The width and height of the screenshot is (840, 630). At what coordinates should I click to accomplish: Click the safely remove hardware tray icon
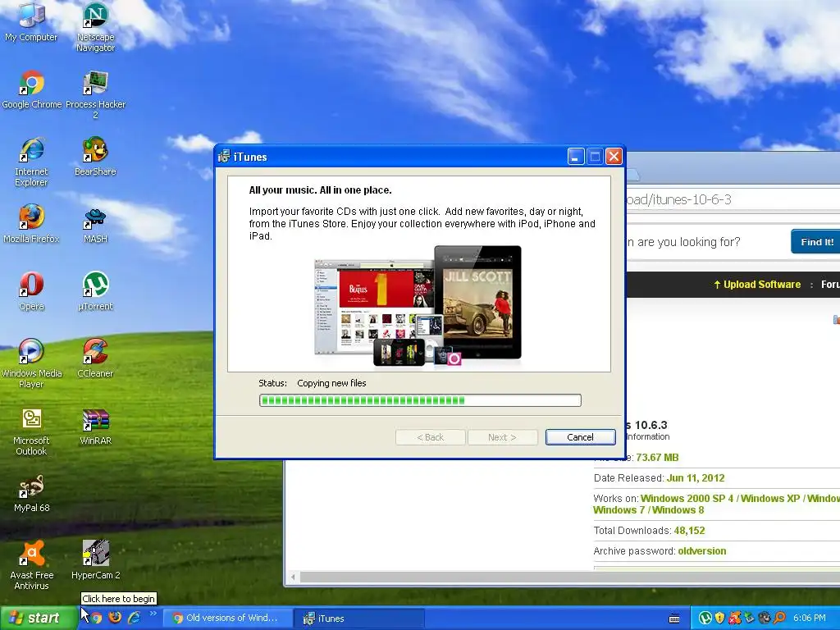point(750,618)
